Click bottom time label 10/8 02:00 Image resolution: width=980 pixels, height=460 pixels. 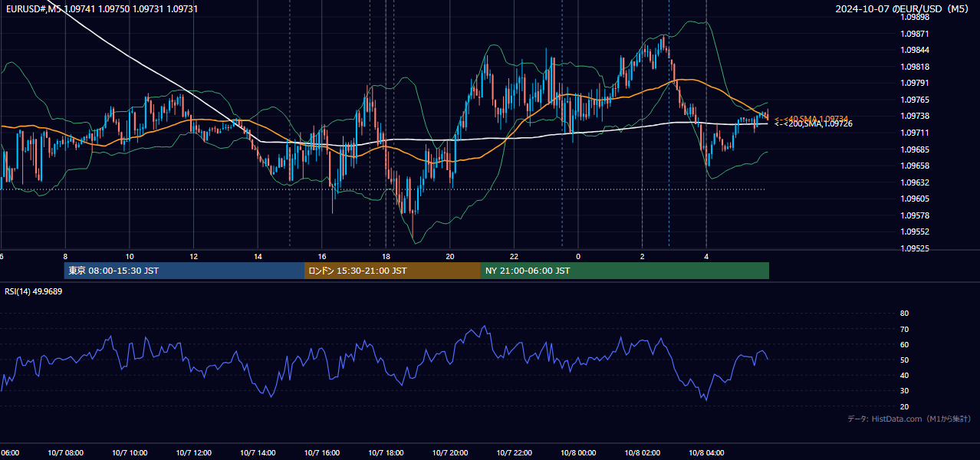(642, 453)
